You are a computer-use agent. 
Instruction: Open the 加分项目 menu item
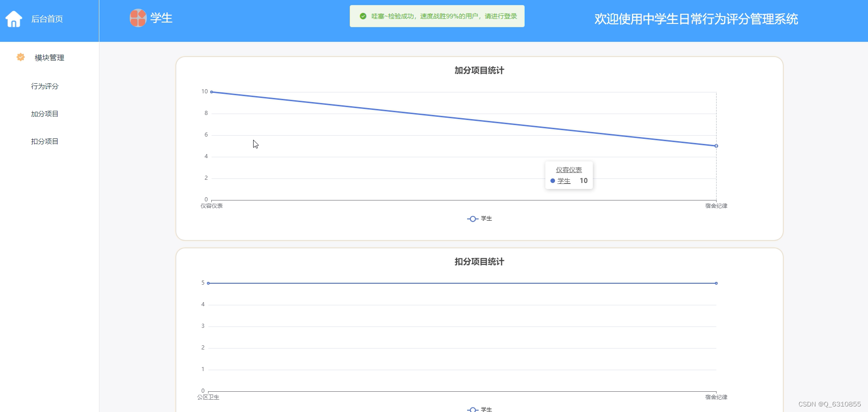(x=45, y=114)
